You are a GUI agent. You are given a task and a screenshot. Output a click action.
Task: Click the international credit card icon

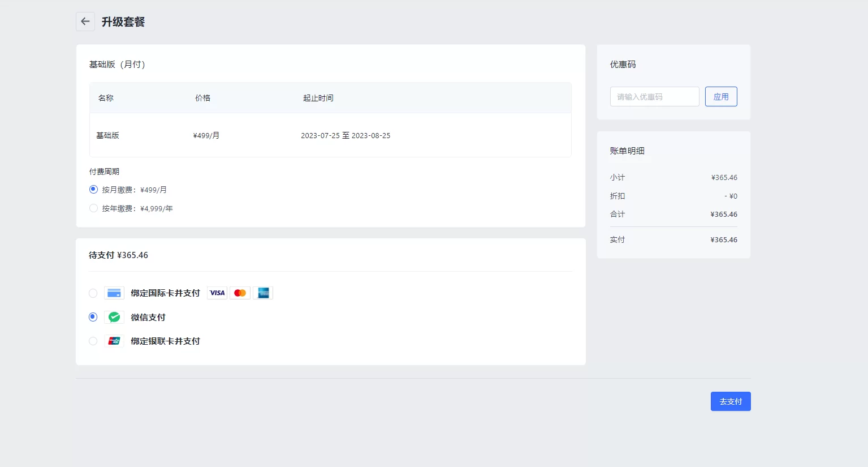coord(114,293)
